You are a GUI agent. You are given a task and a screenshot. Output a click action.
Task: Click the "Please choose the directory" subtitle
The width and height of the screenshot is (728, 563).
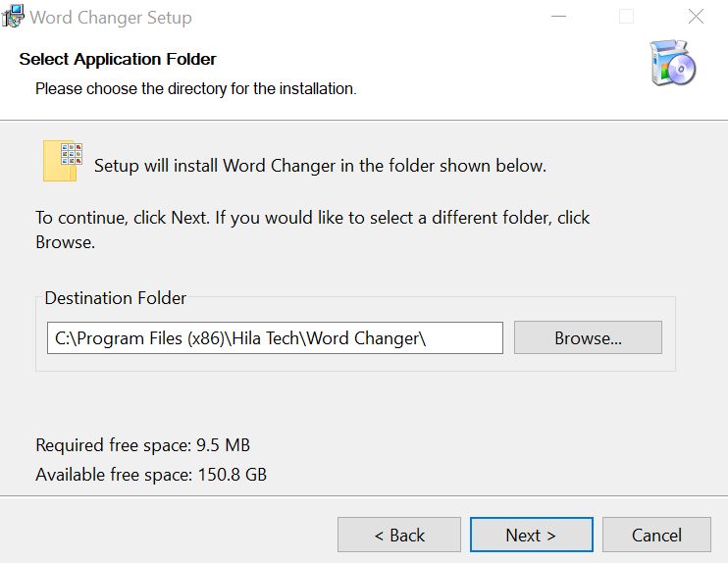[x=195, y=88]
